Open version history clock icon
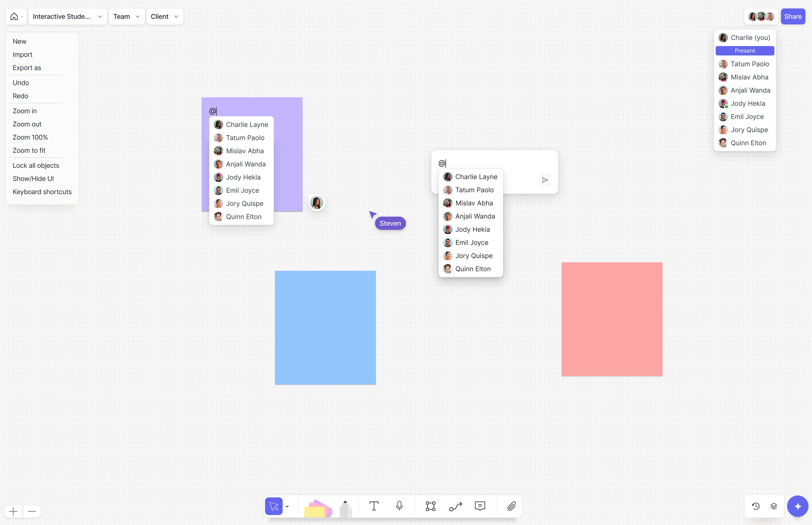This screenshot has height=525, width=812. (x=756, y=506)
